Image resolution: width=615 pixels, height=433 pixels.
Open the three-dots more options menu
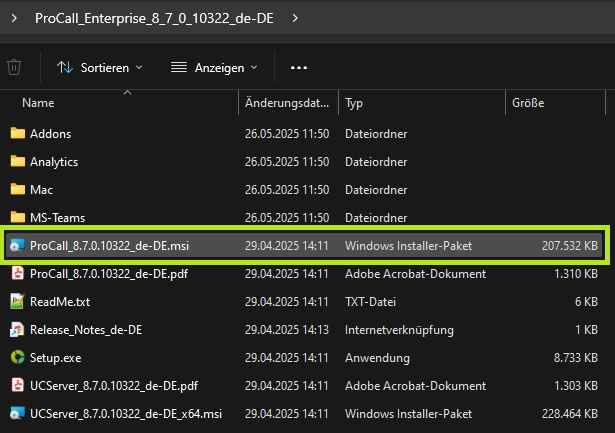coord(298,67)
